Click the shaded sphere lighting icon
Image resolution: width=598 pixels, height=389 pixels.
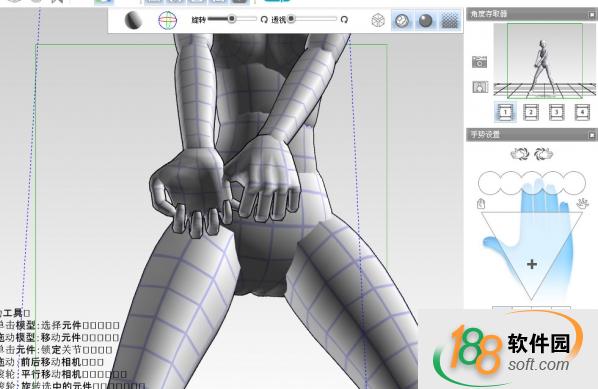pos(133,20)
